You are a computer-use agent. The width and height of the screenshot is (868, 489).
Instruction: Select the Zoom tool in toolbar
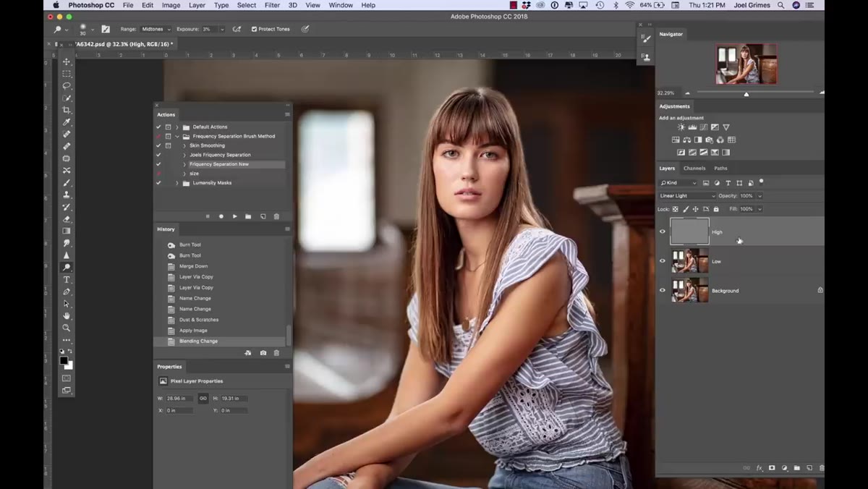[67, 328]
